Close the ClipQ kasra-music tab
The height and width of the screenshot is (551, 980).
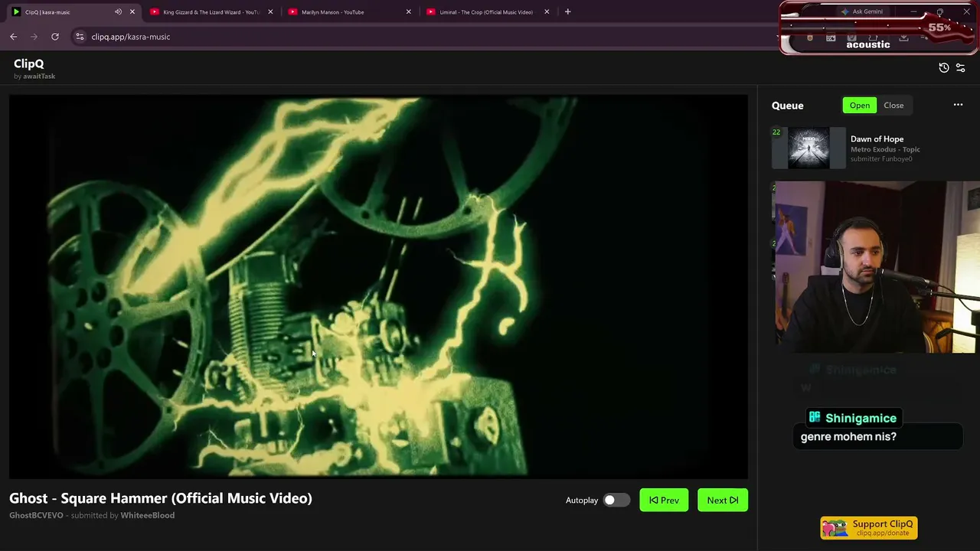[x=132, y=12]
